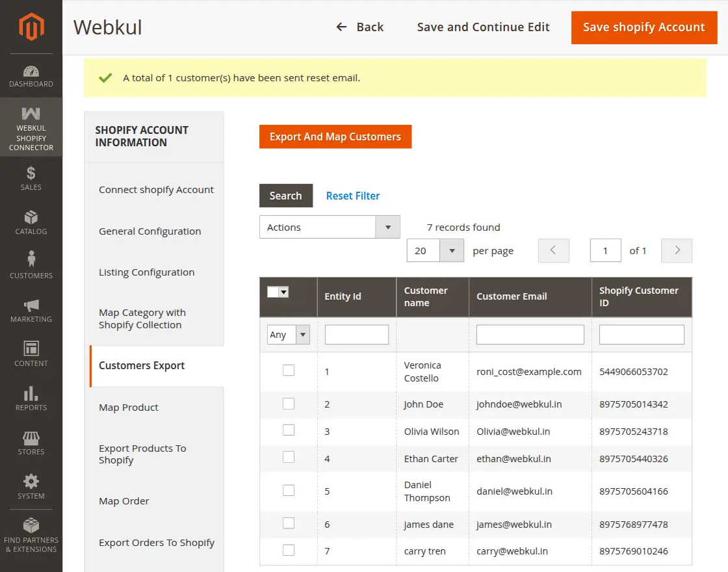The height and width of the screenshot is (572, 728).
Task: Click Save shopify Account button
Action: tap(644, 27)
